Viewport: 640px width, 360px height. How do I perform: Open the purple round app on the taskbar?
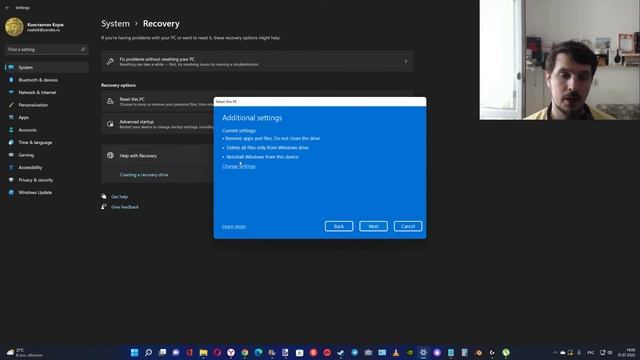pyautogui.click(x=437, y=352)
